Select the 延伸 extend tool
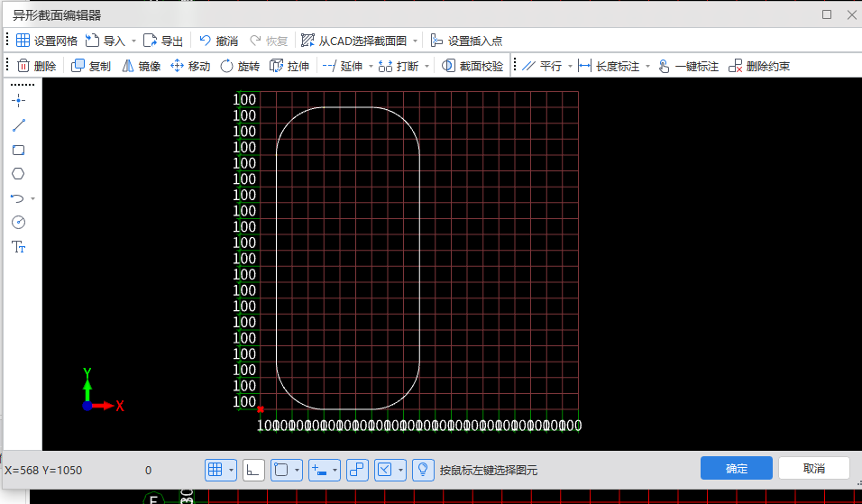This screenshot has height=504, width=862. [342, 66]
